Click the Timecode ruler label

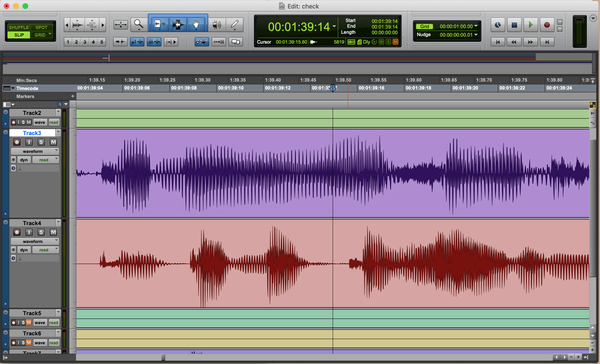pyautogui.click(x=27, y=89)
